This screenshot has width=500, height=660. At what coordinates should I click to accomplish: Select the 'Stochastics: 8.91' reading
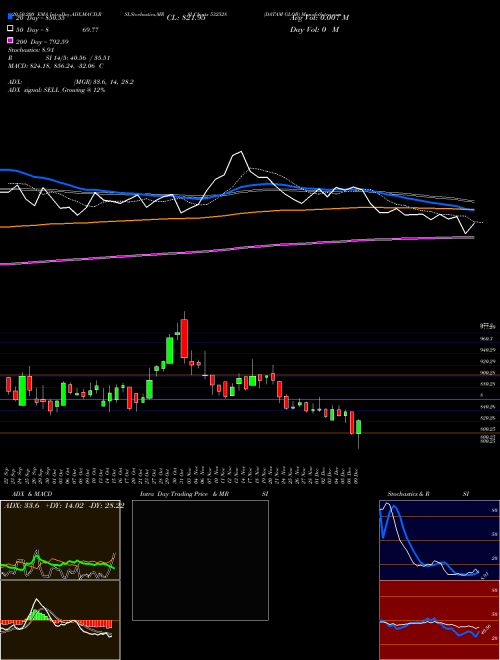32,50
